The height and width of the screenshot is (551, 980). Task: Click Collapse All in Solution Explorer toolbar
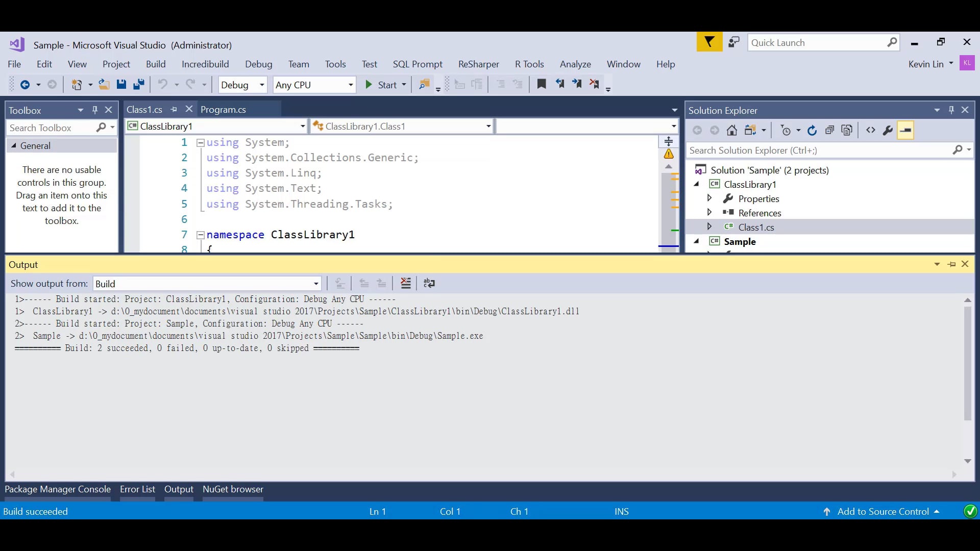click(829, 131)
